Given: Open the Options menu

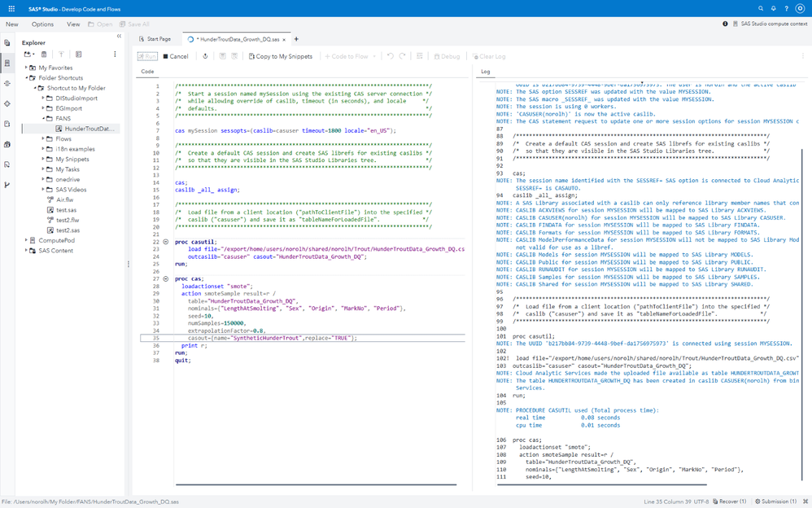Looking at the screenshot, I should pyautogui.click(x=42, y=24).
